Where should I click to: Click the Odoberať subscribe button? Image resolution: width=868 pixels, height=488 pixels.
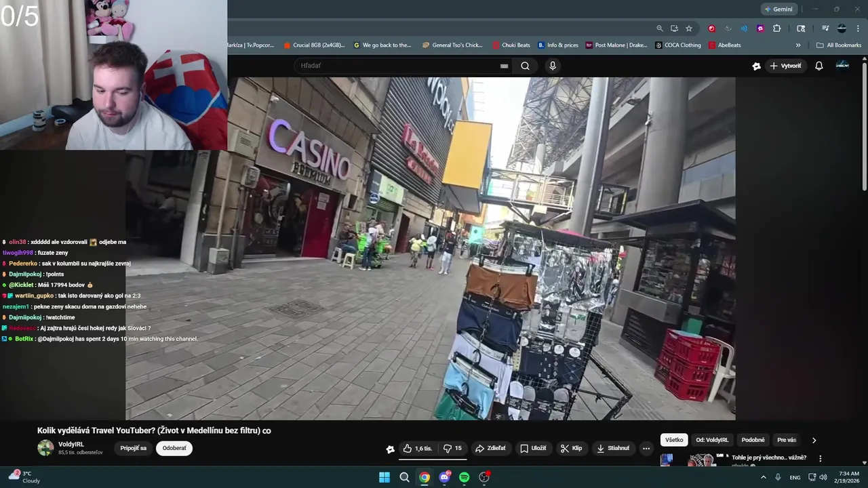tap(174, 448)
